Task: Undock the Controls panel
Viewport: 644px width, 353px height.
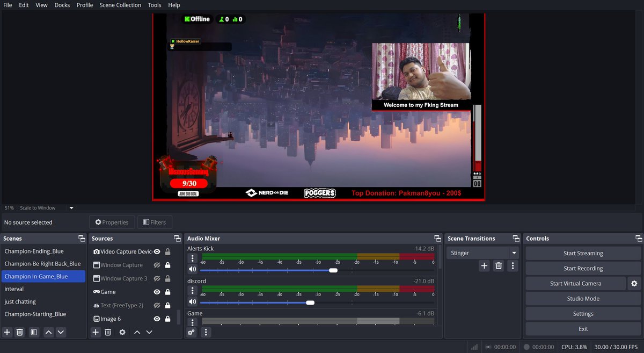Action: tap(639, 239)
